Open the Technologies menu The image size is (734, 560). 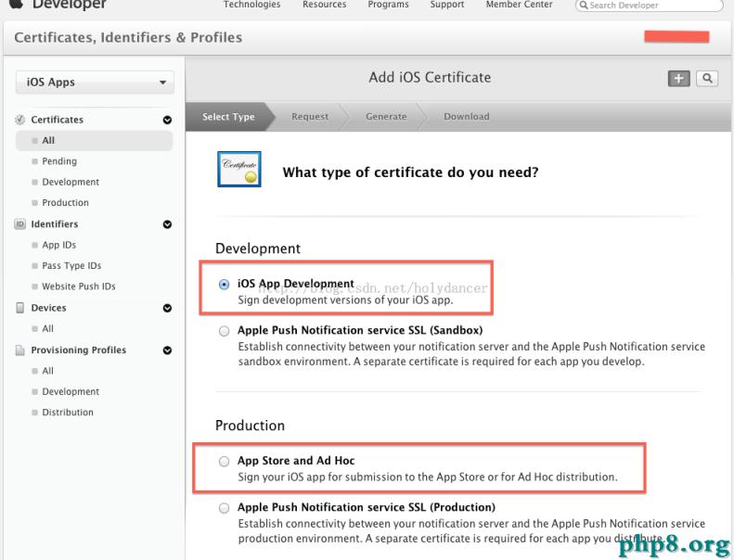click(251, 5)
